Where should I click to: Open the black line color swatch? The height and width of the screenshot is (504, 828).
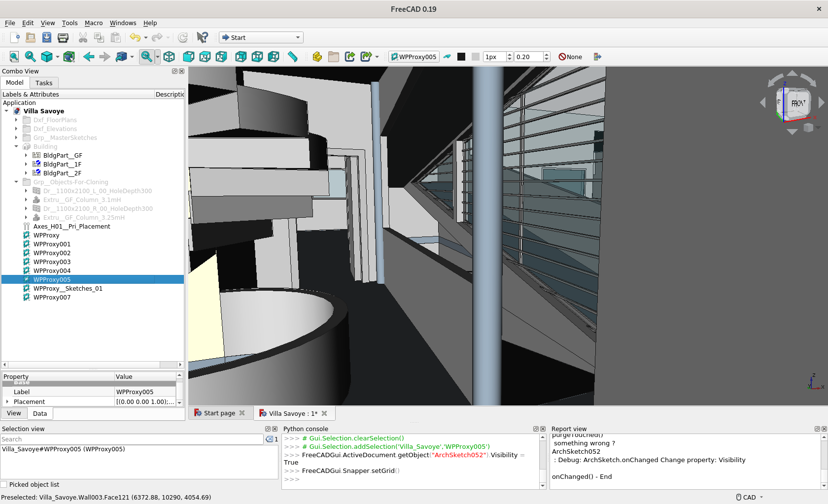point(461,57)
